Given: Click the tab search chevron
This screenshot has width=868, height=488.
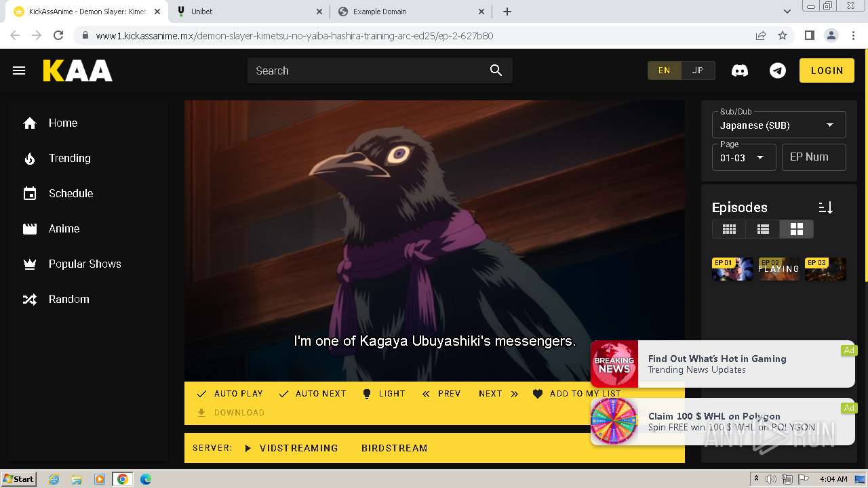Looking at the screenshot, I should 787,12.
